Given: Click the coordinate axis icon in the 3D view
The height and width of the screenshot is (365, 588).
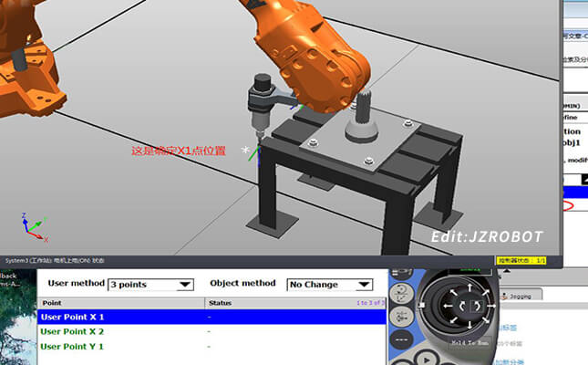Looking at the screenshot, I should pos(31,224).
